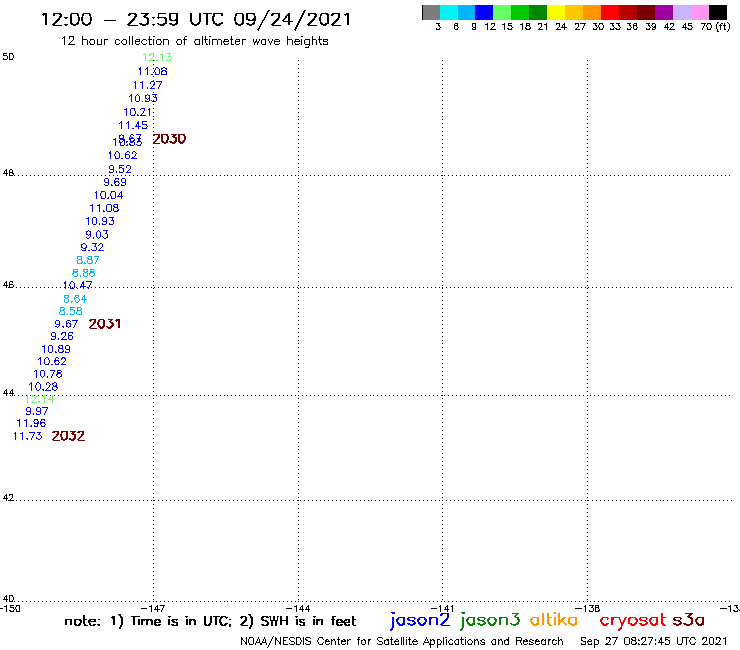
Task: Click the latitude 48 axis label
Action: [x=8, y=173]
